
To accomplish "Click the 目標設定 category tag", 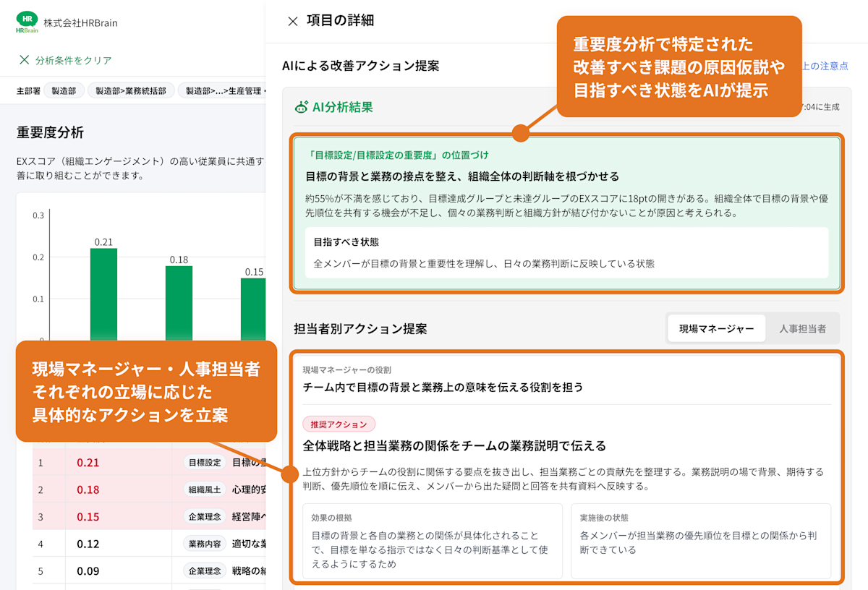I will 205,463.
